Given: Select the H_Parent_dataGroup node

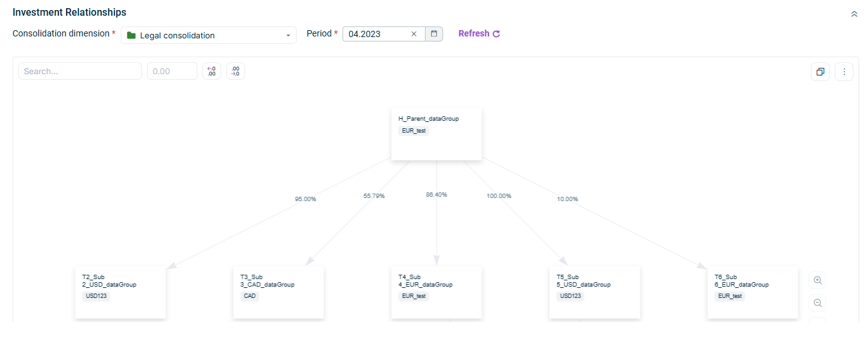Looking at the screenshot, I should point(436,133).
